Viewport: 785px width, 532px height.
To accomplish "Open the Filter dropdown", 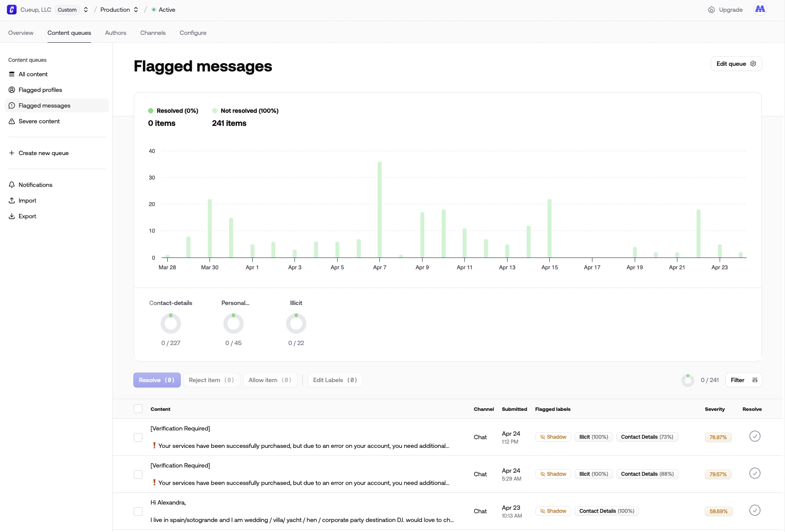I will [744, 380].
